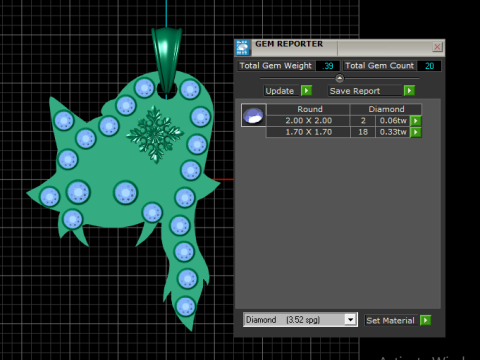Close the Gem Reporter panel
The image size is (480, 360).
(x=437, y=47)
